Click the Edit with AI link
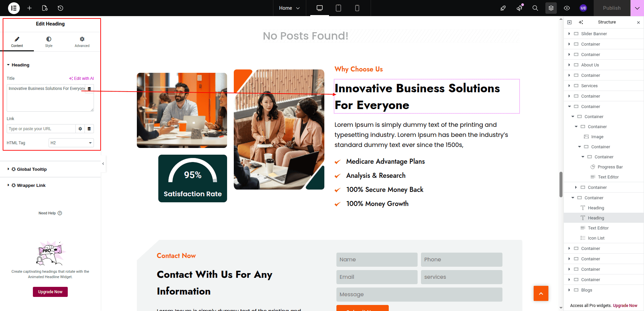The width and height of the screenshot is (644, 311). point(82,79)
